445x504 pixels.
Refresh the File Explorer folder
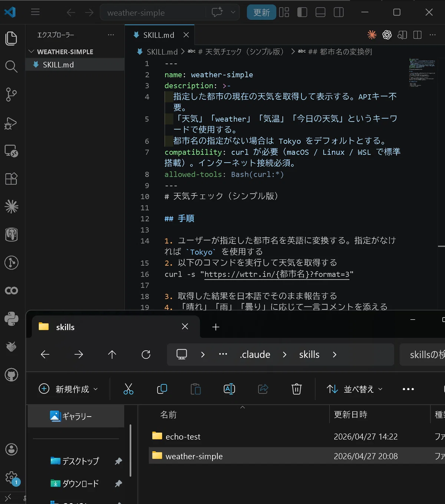tap(146, 355)
